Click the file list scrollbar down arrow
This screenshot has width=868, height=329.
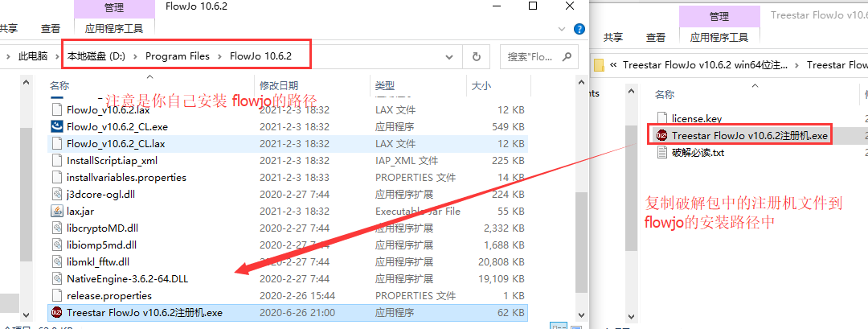581,314
